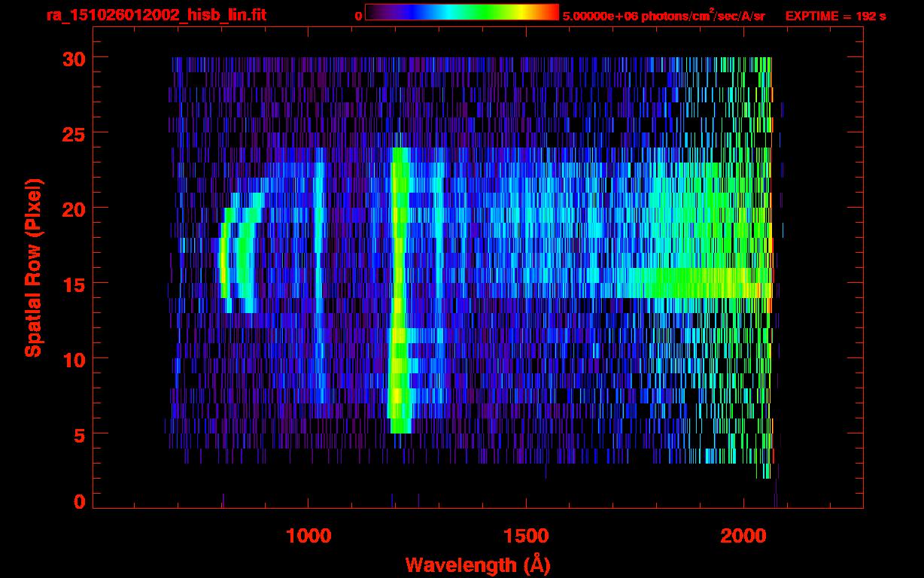Click the y-axis tick label 25
Screen dimensions: 924x578
point(74,133)
